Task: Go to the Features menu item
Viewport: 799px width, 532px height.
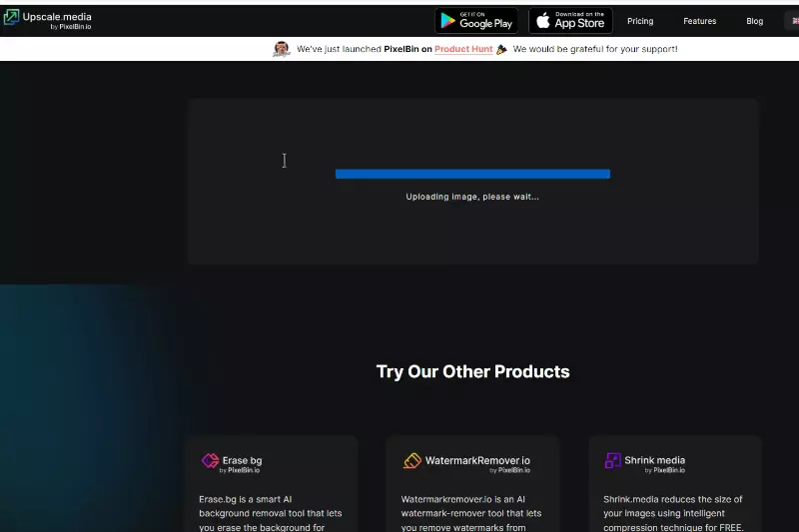Action: tap(699, 21)
